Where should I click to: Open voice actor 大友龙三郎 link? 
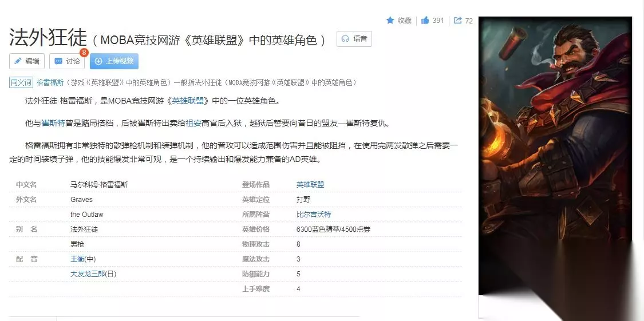point(88,274)
